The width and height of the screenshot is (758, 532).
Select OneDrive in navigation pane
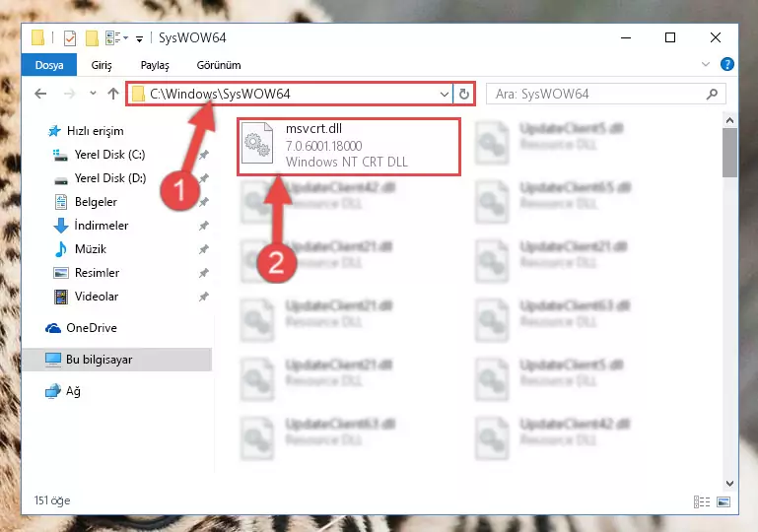(x=92, y=328)
